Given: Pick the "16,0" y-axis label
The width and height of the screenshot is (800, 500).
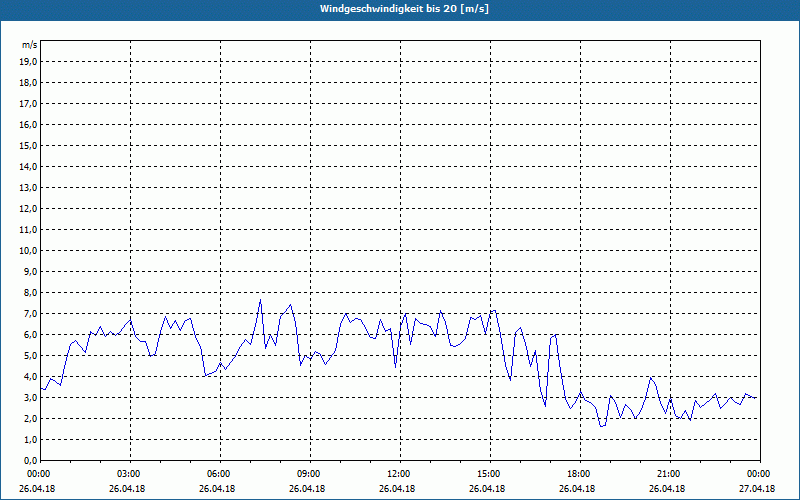Looking at the screenshot, I should (x=28, y=124).
